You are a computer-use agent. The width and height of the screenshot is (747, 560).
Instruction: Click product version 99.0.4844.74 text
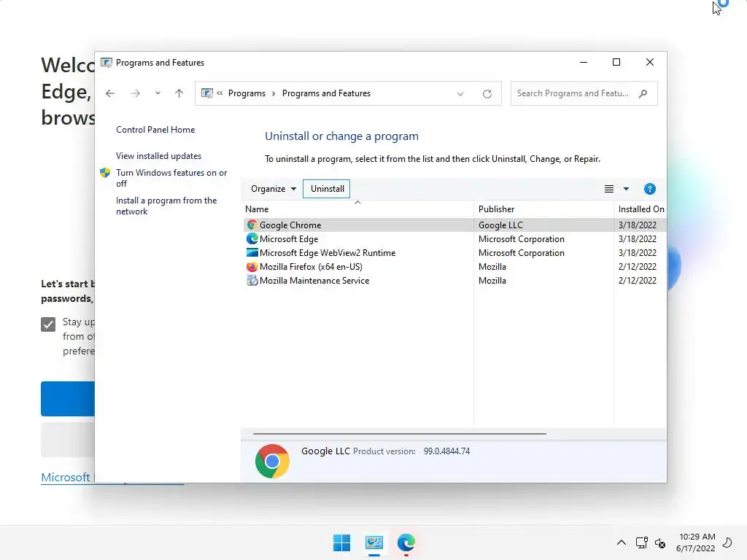coord(446,451)
